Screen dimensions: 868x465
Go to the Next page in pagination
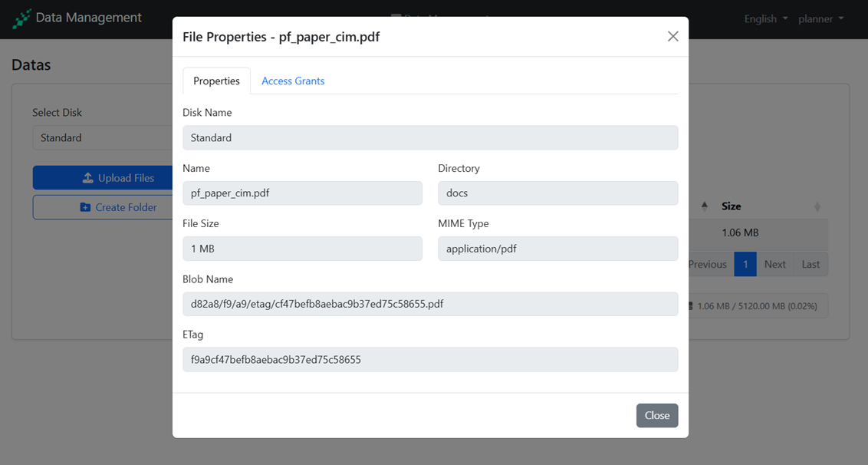coord(774,264)
